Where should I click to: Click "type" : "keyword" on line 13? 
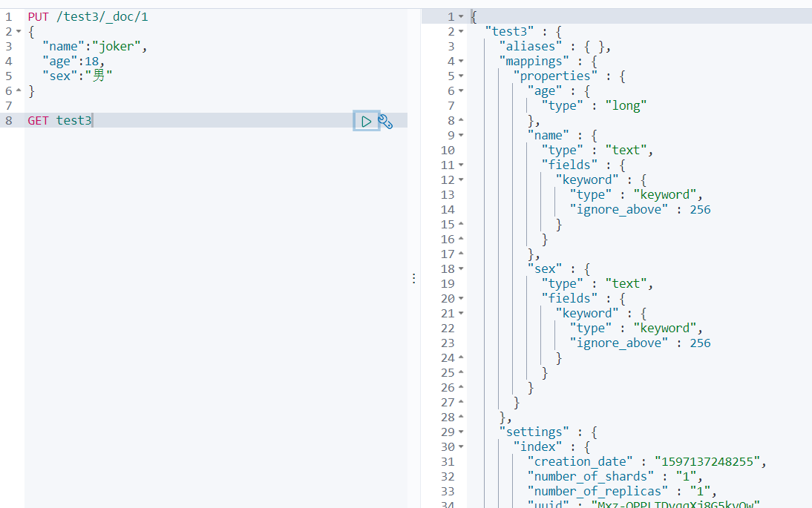pyautogui.click(x=636, y=195)
